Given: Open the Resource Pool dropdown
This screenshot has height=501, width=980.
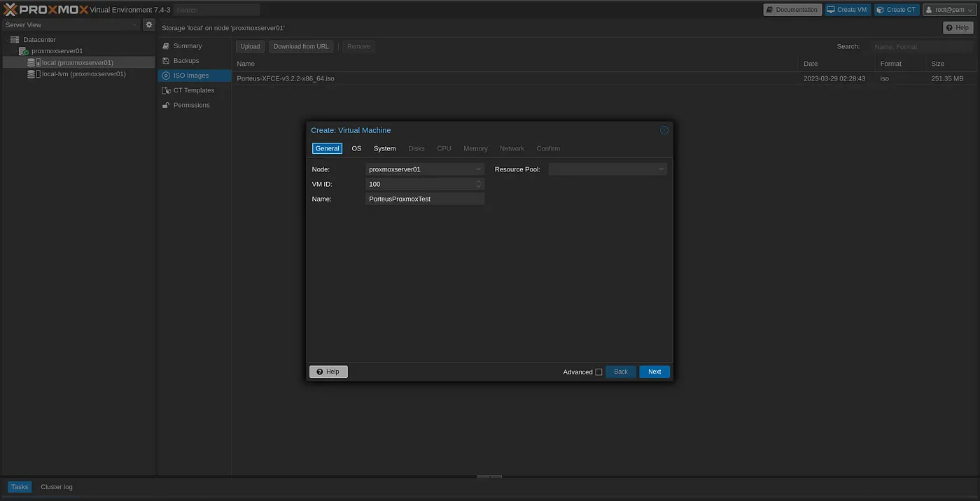Looking at the screenshot, I should point(661,169).
